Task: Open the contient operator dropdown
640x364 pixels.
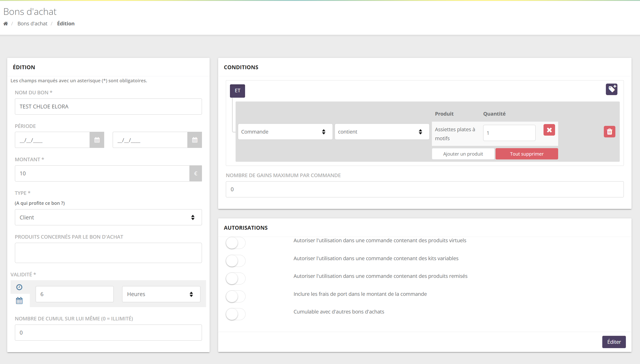Action: [x=382, y=132]
